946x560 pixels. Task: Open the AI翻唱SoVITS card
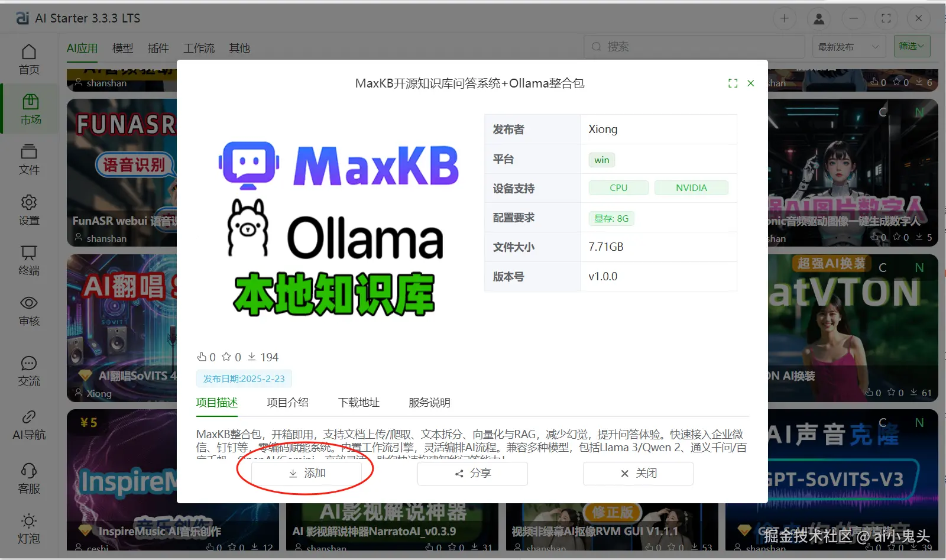[122, 328]
